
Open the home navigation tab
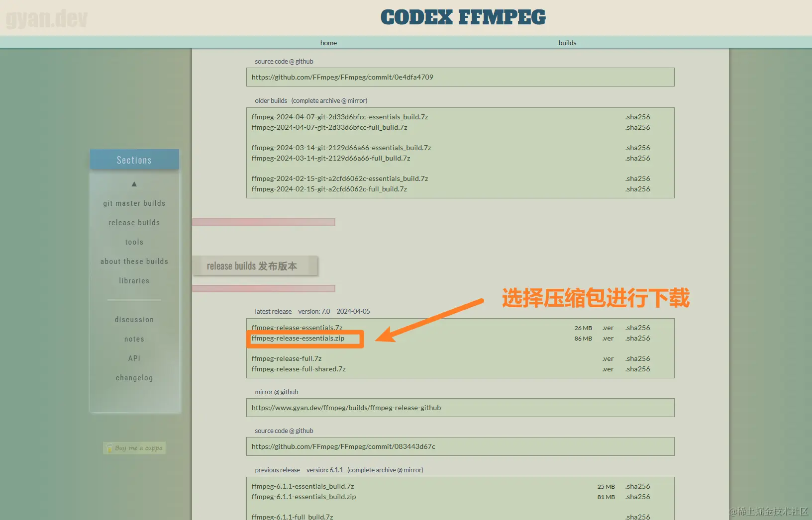pyautogui.click(x=328, y=43)
